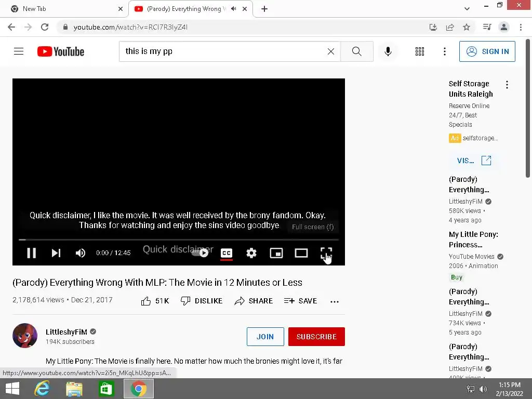
Task: Open YouTube header settings three-dot menu
Action: (445, 51)
